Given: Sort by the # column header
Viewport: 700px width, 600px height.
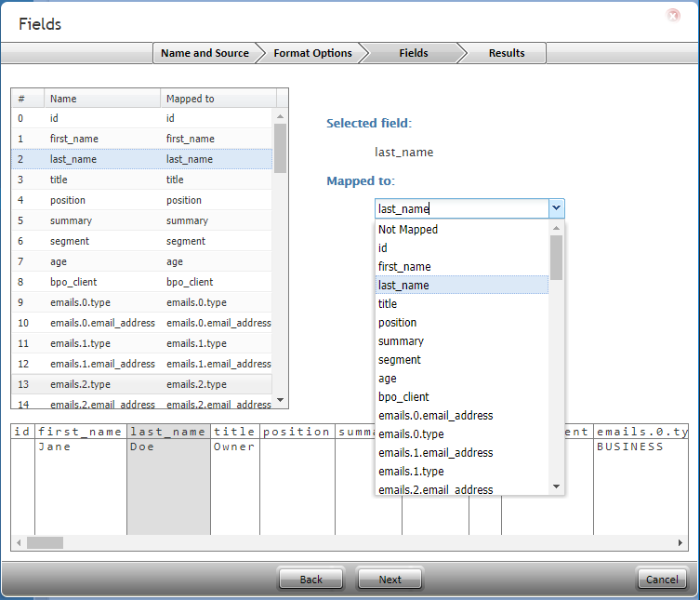Looking at the screenshot, I should [28, 99].
